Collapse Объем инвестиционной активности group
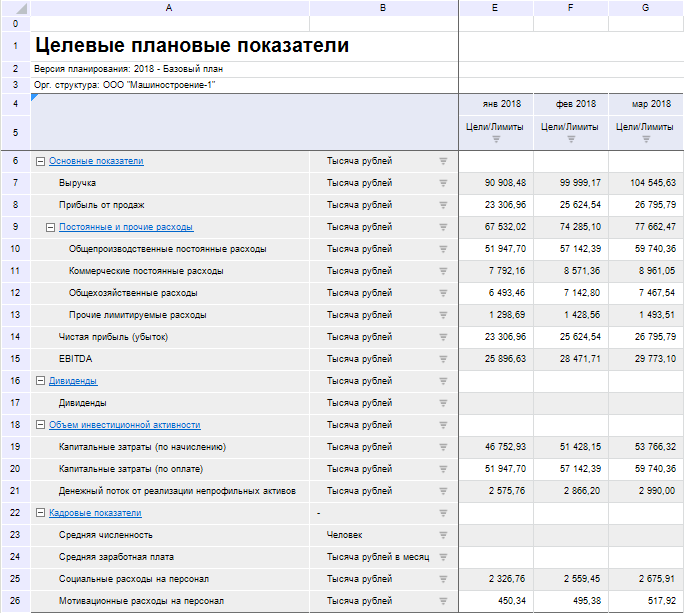The width and height of the screenshot is (684, 613). tap(40, 425)
